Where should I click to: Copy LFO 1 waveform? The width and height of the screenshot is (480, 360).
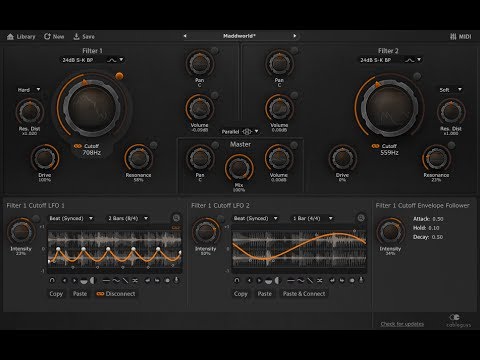pyautogui.click(x=56, y=294)
